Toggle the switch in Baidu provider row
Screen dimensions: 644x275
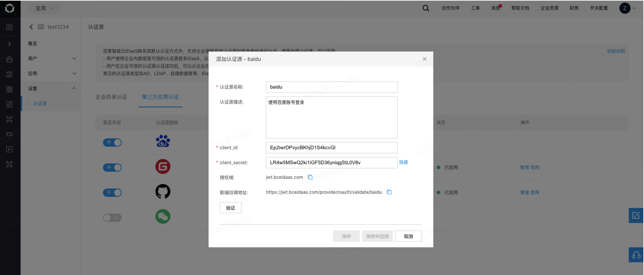click(x=113, y=142)
